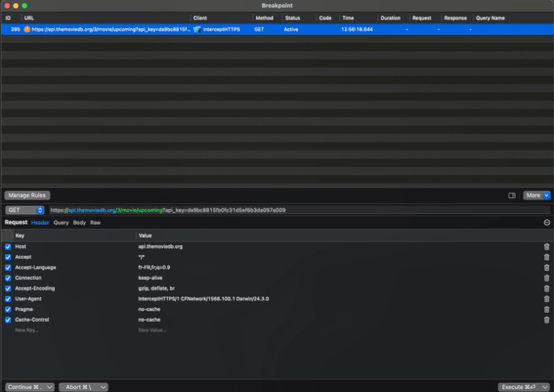Open the GET method dropdown
This screenshot has height=392, width=554.
tap(24, 210)
